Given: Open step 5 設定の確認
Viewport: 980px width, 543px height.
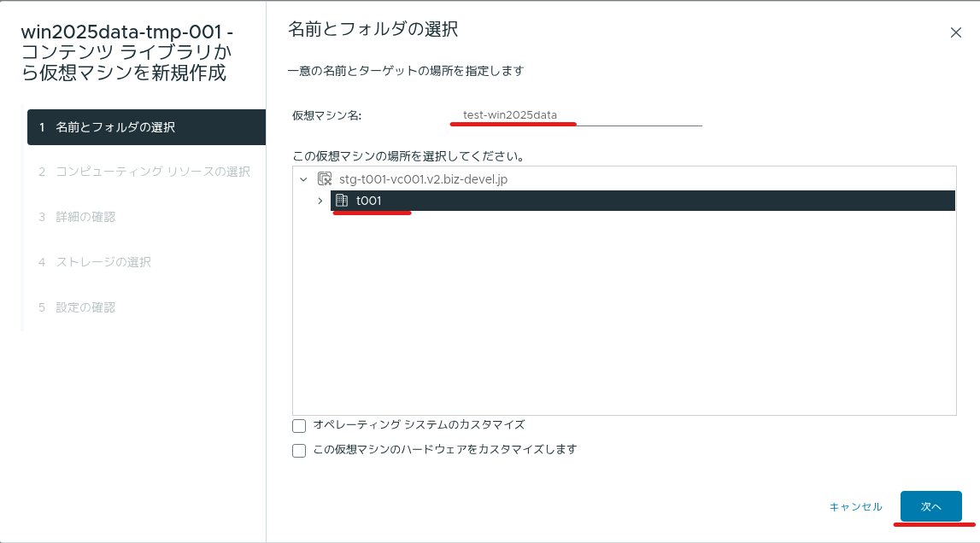Looking at the screenshot, I should tap(146, 307).
